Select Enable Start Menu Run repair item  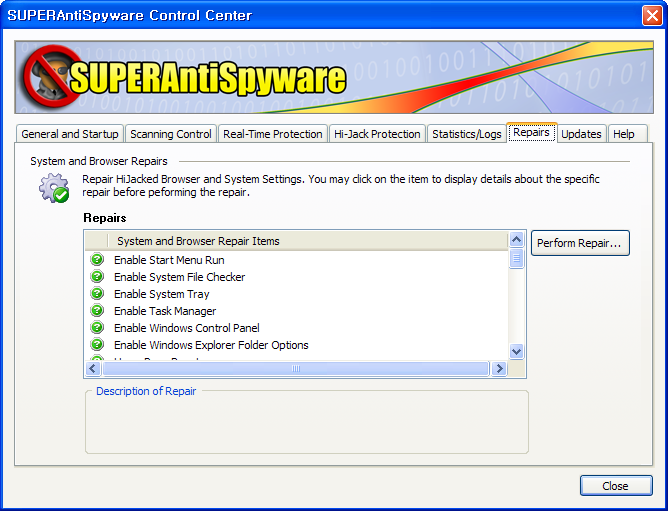tap(169, 260)
